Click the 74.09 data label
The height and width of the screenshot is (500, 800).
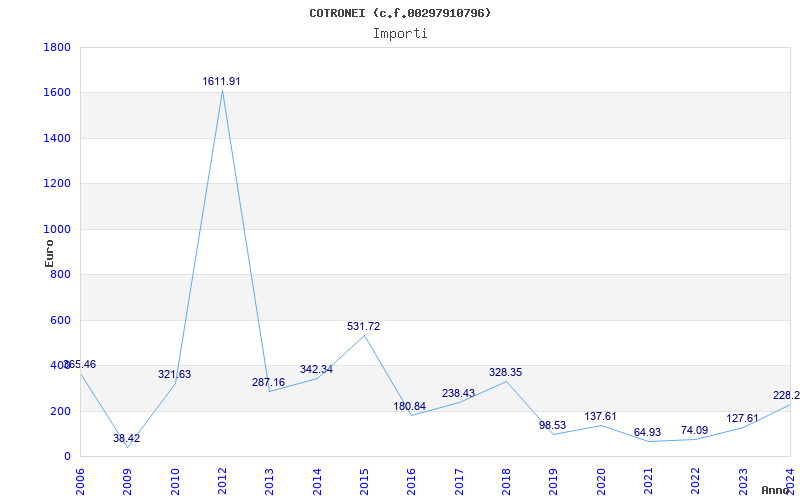(694, 431)
